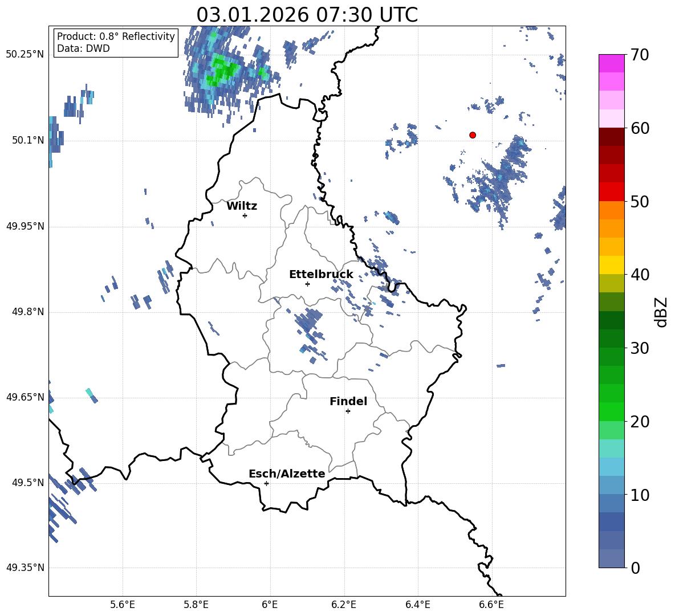The height and width of the screenshot is (616, 675).
Task: Click the Findel station cross marker
Action: coord(348,411)
